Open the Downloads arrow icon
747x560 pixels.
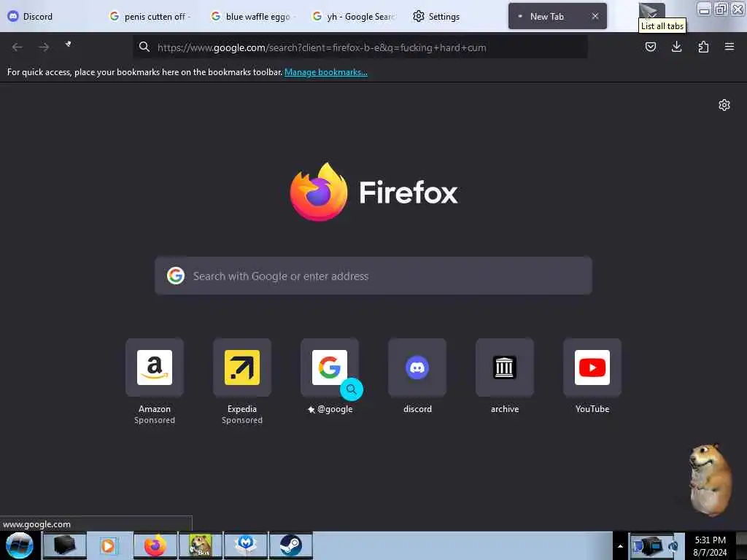click(676, 47)
